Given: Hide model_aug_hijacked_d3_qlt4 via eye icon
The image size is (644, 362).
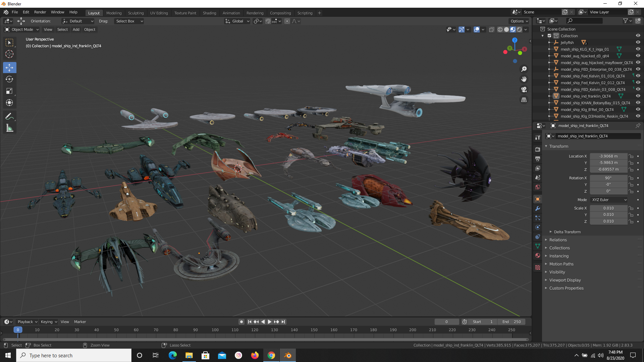Looking at the screenshot, I should click(638, 56).
